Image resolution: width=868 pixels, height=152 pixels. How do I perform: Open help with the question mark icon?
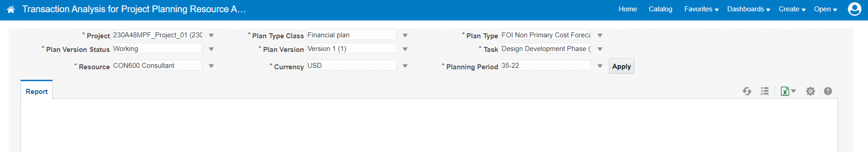[x=827, y=91]
